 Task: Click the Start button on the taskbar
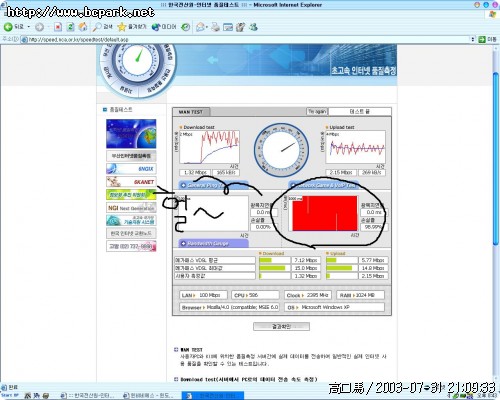(10, 396)
